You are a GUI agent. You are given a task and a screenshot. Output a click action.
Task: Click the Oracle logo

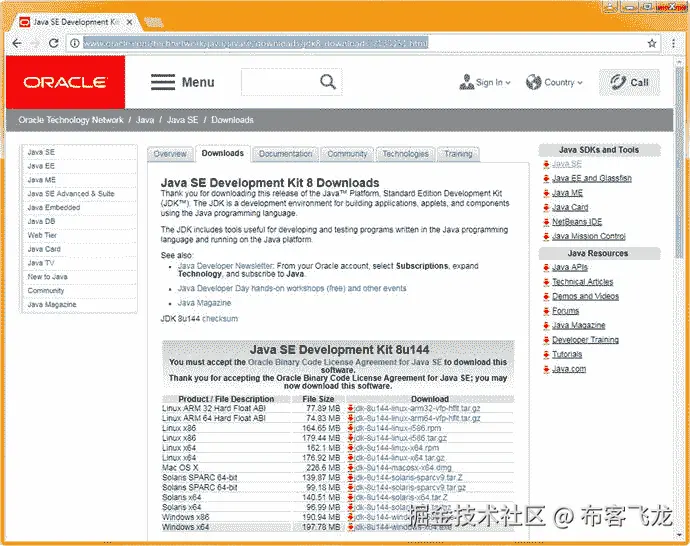65,82
